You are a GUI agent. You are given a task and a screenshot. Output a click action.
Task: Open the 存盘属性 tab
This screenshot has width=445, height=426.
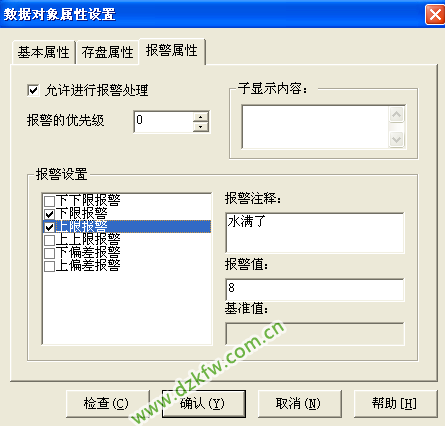point(107,52)
